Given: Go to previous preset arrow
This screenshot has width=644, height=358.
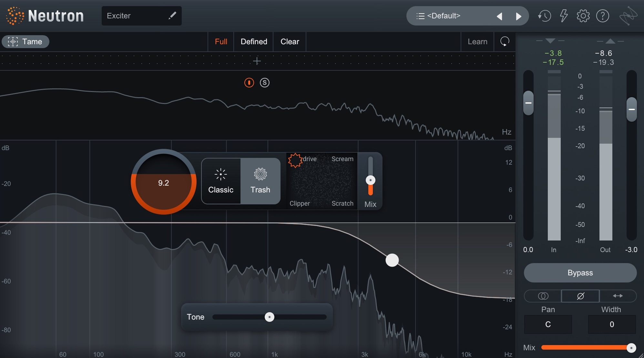Looking at the screenshot, I should pyautogui.click(x=499, y=16).
